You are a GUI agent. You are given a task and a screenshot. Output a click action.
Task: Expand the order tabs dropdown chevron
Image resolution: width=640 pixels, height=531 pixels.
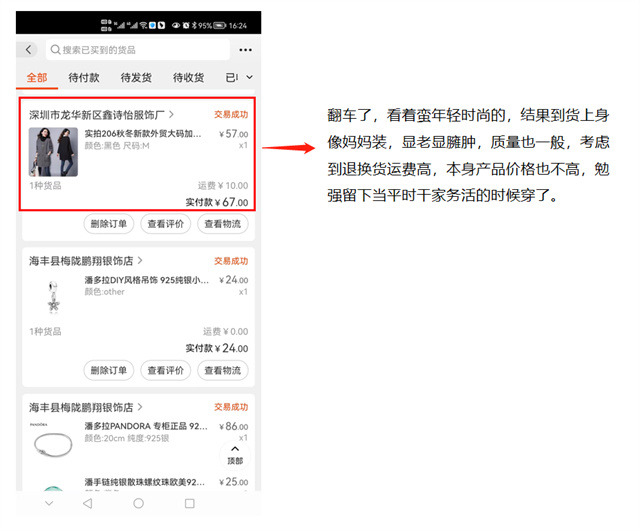pyautogui.click(x=249, y=77)
